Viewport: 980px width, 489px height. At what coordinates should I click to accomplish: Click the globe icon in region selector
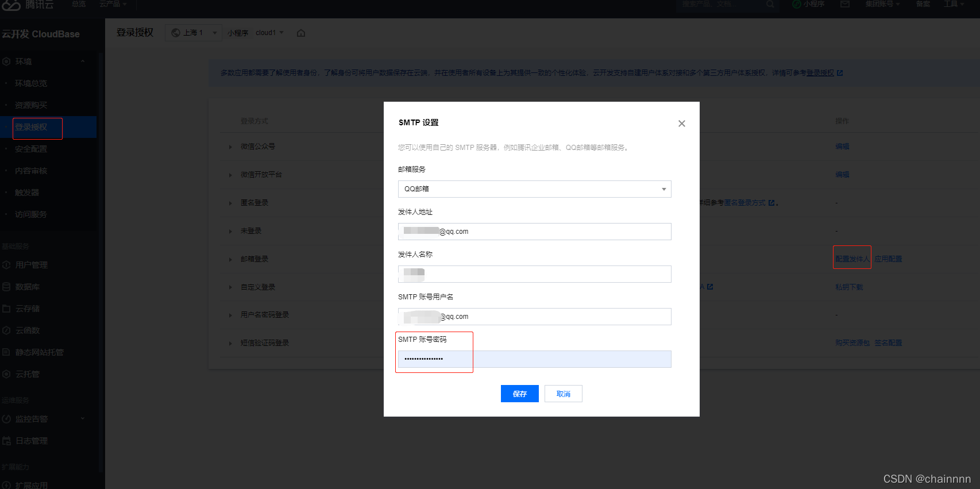click(176, 33)
